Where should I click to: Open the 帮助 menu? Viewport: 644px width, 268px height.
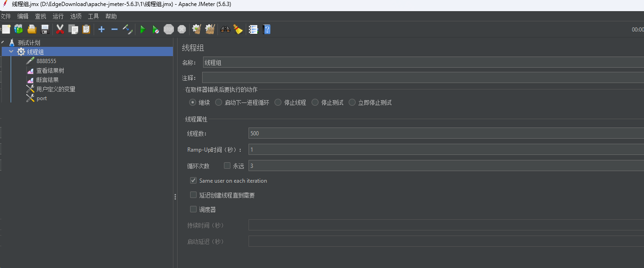[111, 16]
